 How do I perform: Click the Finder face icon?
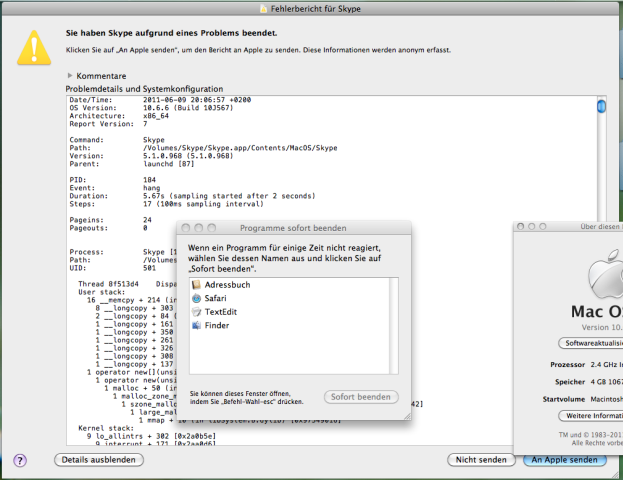(x=196, y=325)
